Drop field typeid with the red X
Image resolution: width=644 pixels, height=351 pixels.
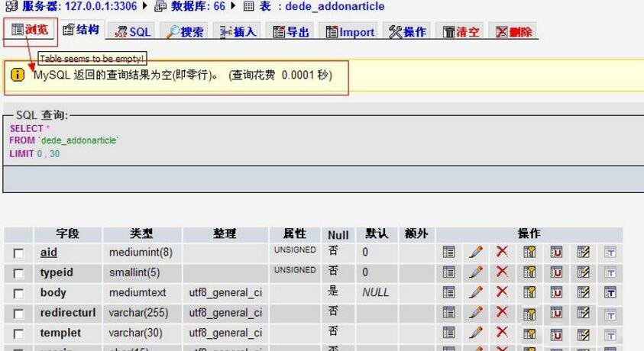pos(502,271)
